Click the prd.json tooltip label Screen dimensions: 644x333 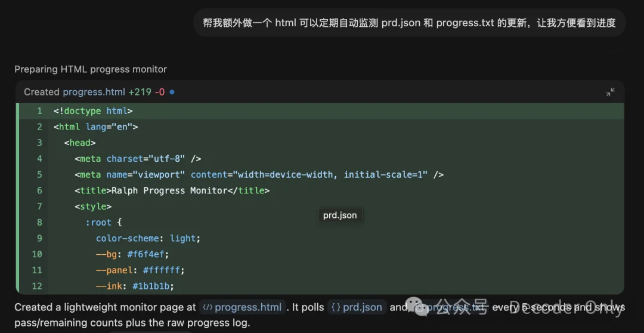coord(340,215)
